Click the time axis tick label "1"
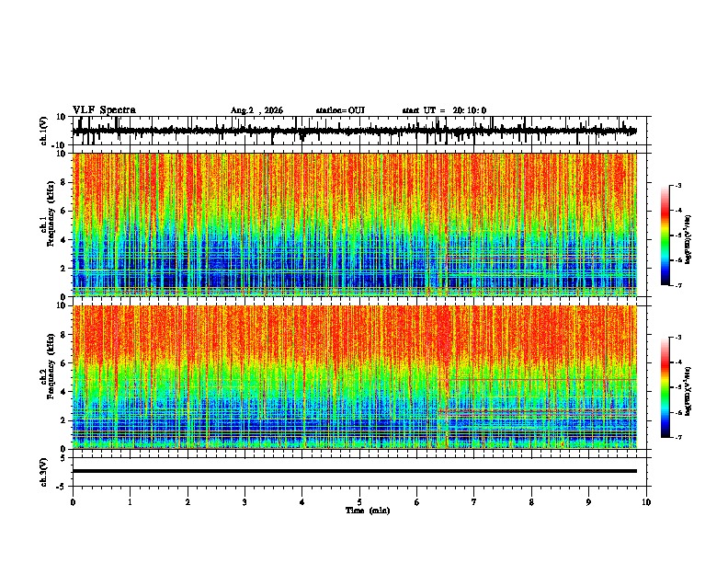 pos(131,502)
